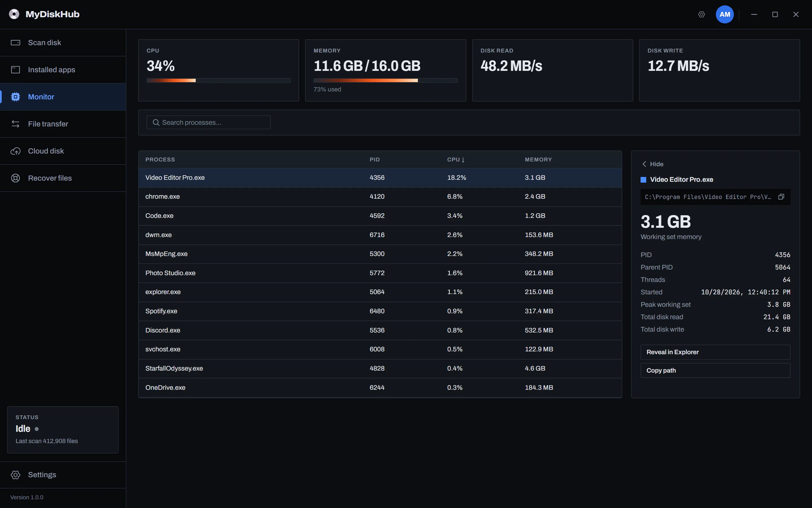The width and height of the screenshot is (812, 508).
Task: Click the Cloud disk upload icon
Action: point(16,151)
